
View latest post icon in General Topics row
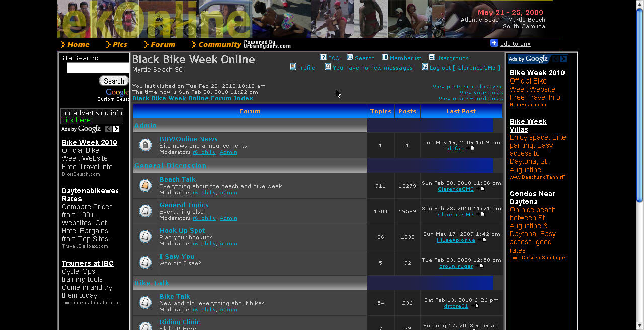coord(480,215)
